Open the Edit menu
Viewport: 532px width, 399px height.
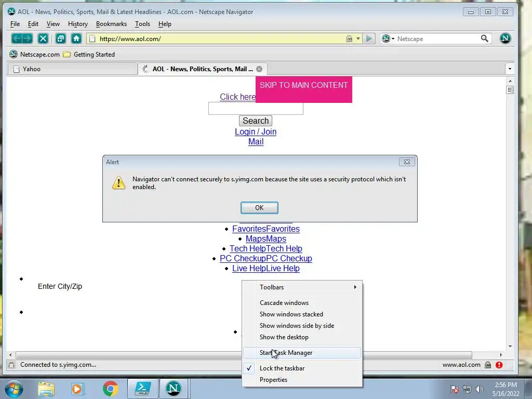[x=33, y=24]
